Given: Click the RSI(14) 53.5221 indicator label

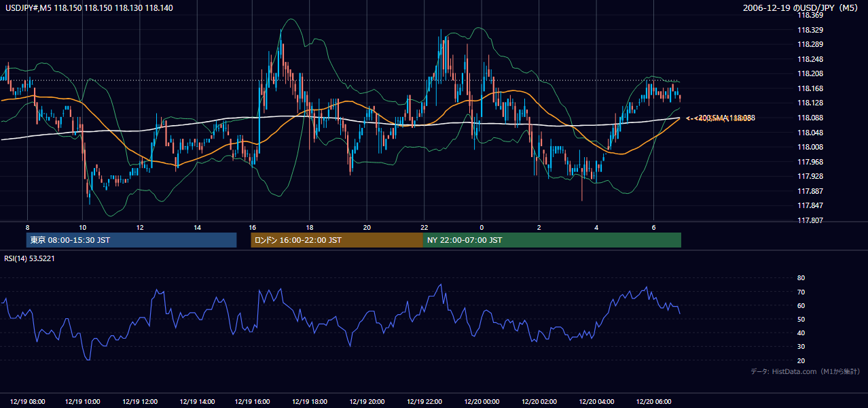Looking at the screenshot, I should coord(30,258).
